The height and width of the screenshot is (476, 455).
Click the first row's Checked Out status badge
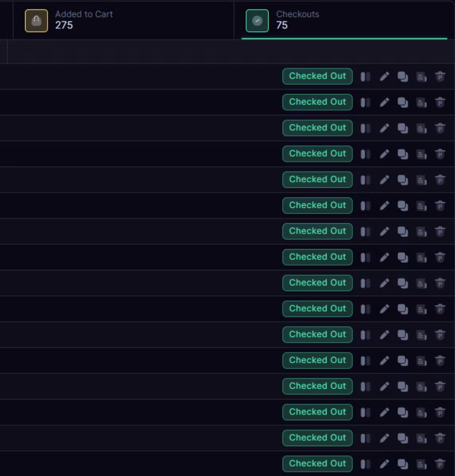pyautogui.click(x=317, y=76)
